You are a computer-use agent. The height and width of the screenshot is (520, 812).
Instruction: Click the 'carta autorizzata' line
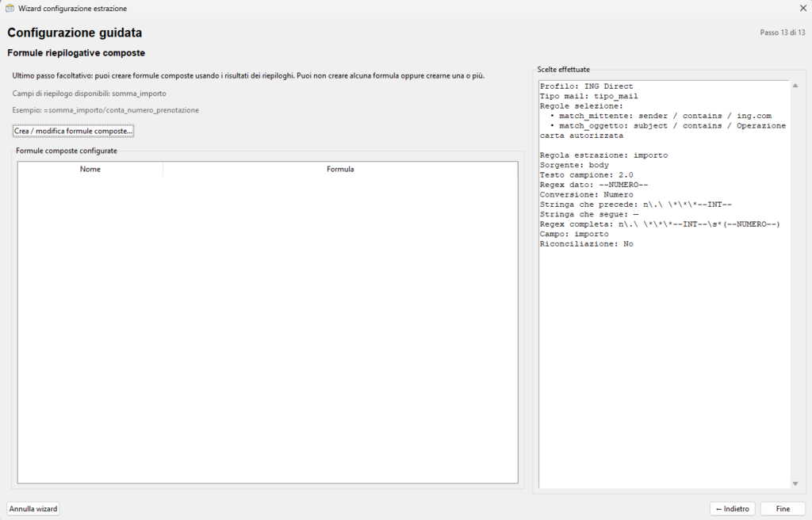581,136
